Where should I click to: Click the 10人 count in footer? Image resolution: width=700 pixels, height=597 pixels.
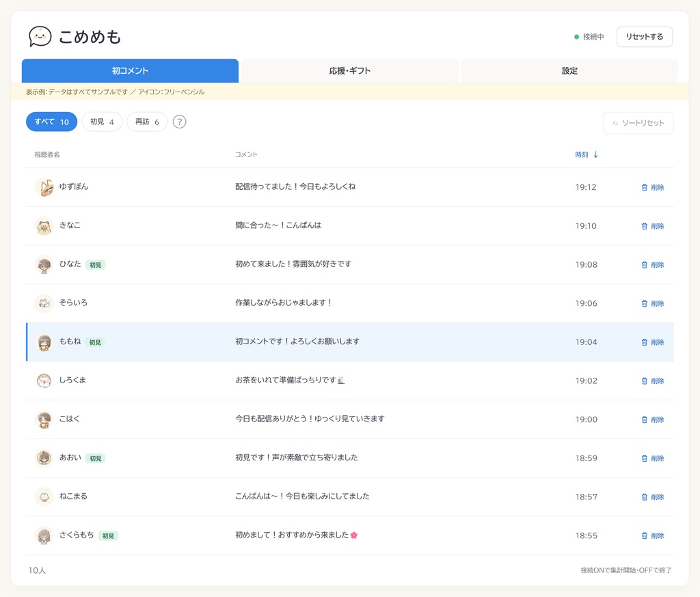point(37,570)
